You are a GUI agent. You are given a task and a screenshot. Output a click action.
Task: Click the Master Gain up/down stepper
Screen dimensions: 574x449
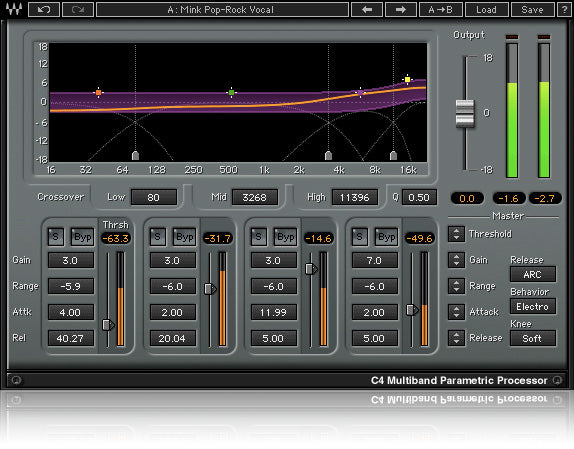456,260
